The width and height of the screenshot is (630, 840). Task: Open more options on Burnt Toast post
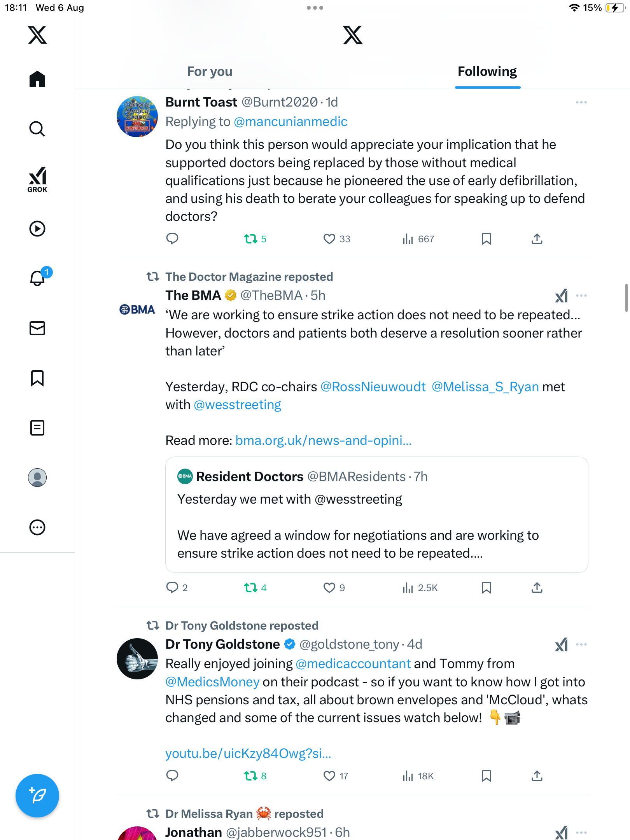[x=581, y=102]
